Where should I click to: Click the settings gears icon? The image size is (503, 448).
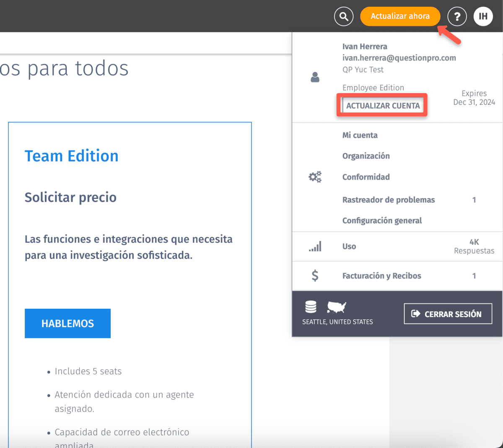315,177
